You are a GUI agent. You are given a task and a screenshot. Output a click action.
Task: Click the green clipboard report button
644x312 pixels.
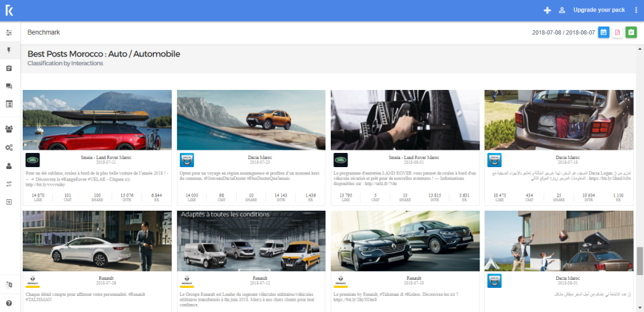(631, 32)
